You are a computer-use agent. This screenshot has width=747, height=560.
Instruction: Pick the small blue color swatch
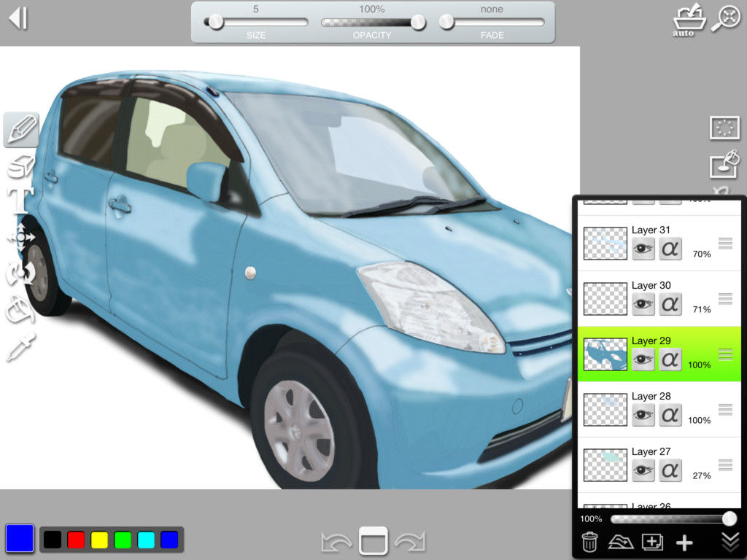point(169,540)
